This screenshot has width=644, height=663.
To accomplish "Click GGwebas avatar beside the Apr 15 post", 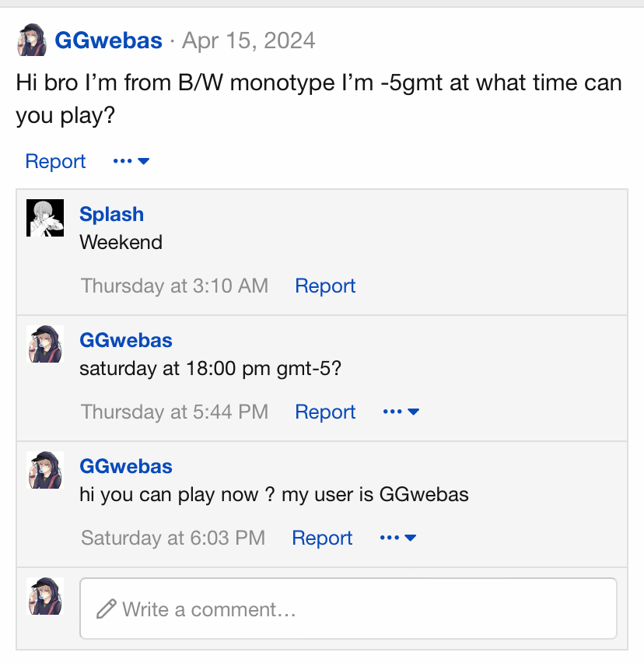I will (32, 40).
